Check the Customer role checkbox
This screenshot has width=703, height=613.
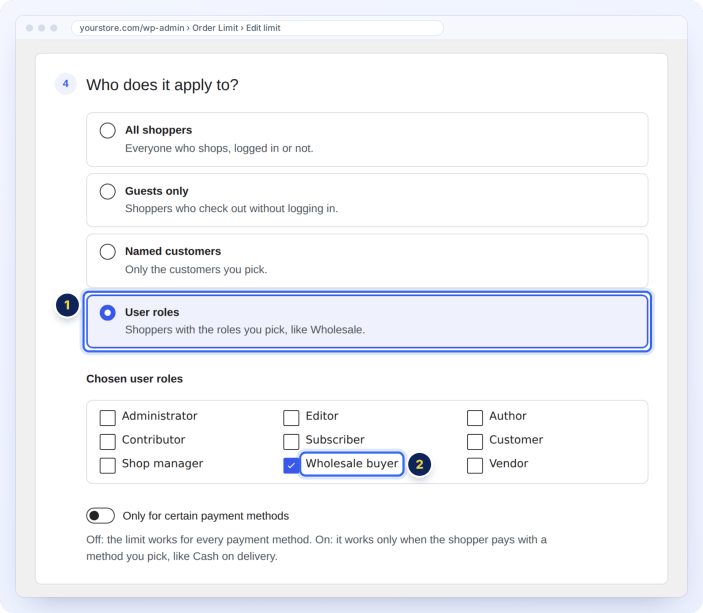pyautogui.click(x=475, y=441)
